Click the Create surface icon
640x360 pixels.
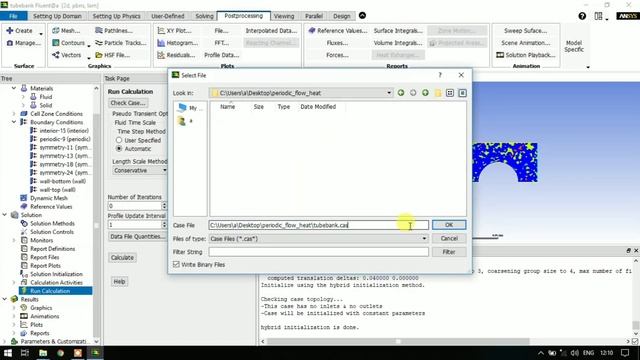pyautogui.click(x=9, y=31)
